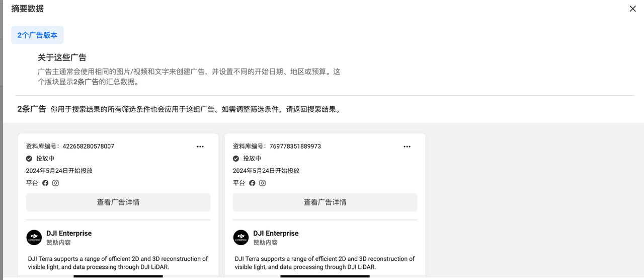Click the 摘要数据 dialog title
This screenshot has height=280, width=644.
click(28, 9)
